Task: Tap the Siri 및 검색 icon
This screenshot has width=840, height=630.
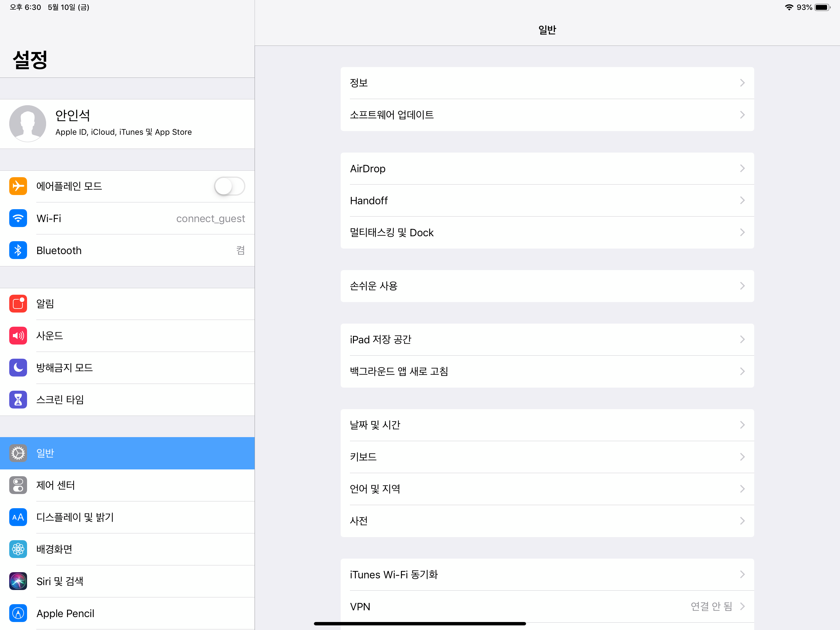Action: point(18,581)
